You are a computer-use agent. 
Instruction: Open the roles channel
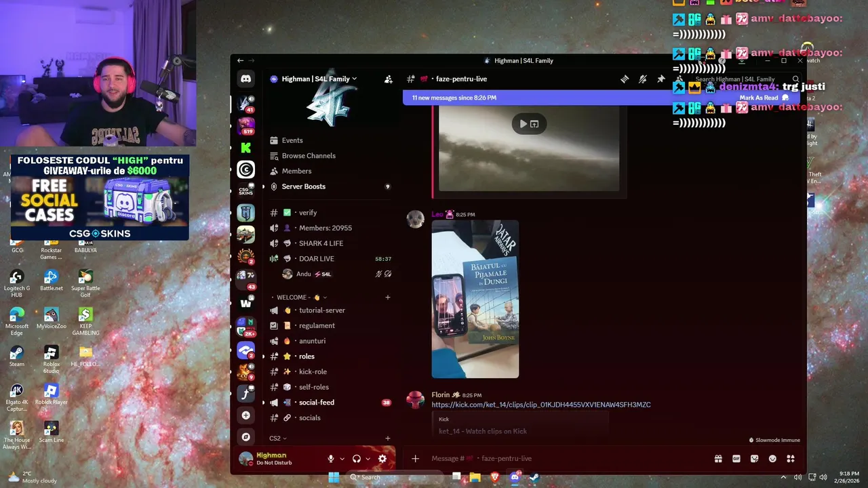[329, 356]
